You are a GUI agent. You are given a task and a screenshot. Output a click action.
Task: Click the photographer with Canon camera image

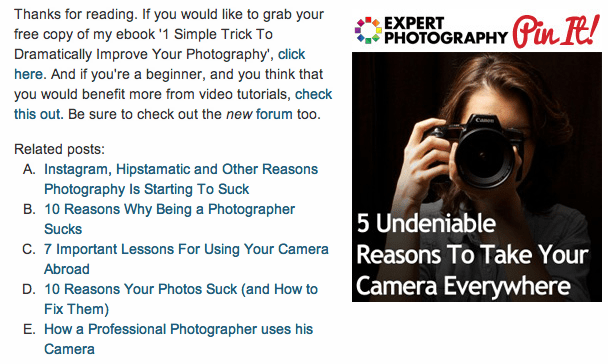pos(477,177)
